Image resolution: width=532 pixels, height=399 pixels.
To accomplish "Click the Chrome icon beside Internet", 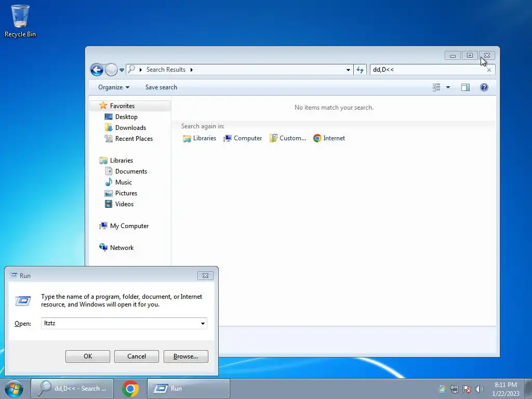I will pyautogui.click(x=317, y=138).
